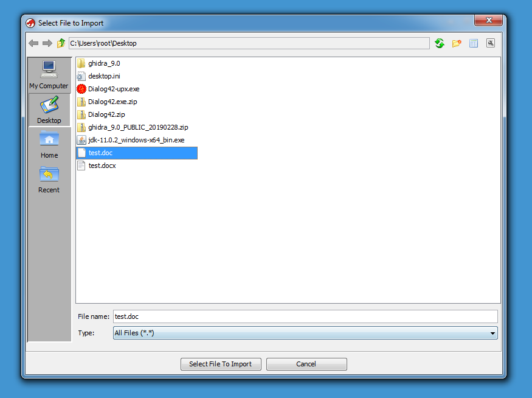532x398 pixels.
Task: Select the test.docx file
Action: point(102,166)
